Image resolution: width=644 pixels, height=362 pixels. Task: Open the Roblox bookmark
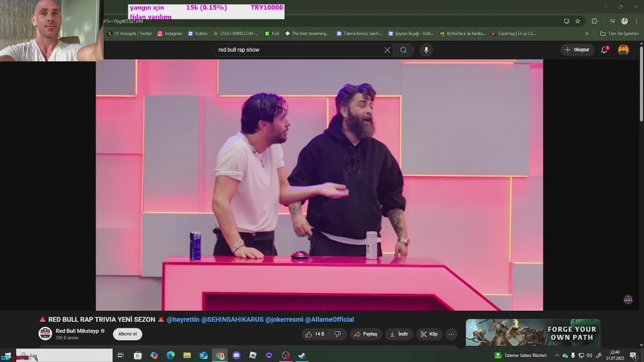click(x=197, y=34)
